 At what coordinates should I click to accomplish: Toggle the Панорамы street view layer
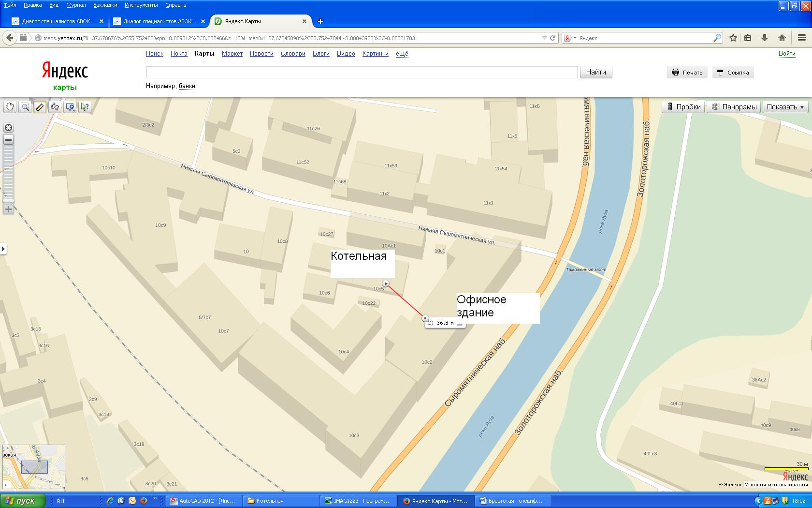[x=734, y=107]
